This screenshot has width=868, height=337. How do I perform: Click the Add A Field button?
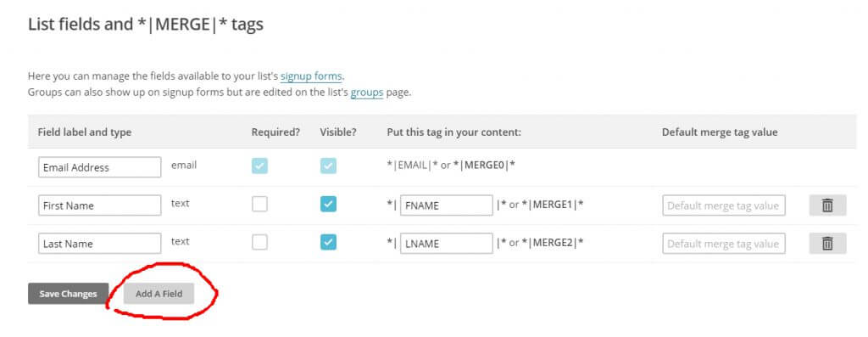pyautogui.click(x=159, y=294)
